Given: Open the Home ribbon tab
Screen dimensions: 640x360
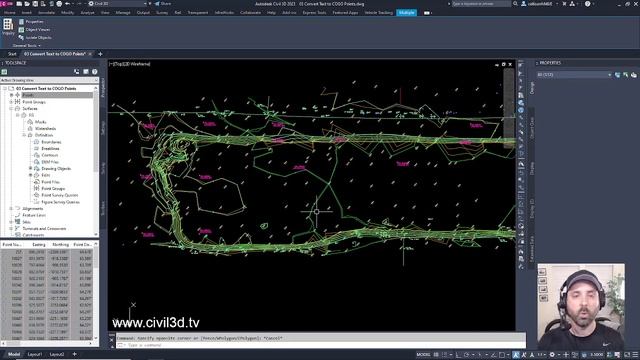Looking at the screenshot, I should 9,13.
